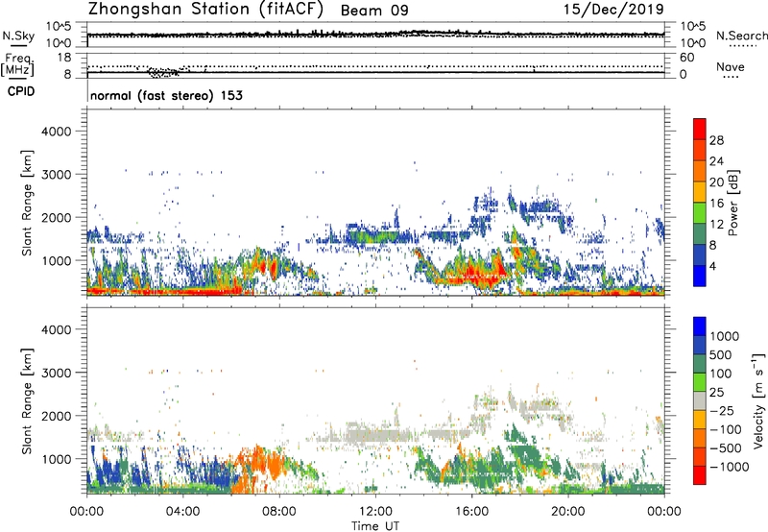Select the "4" label on power color bar
Screen dimensions: 768x532
(713, 267)
